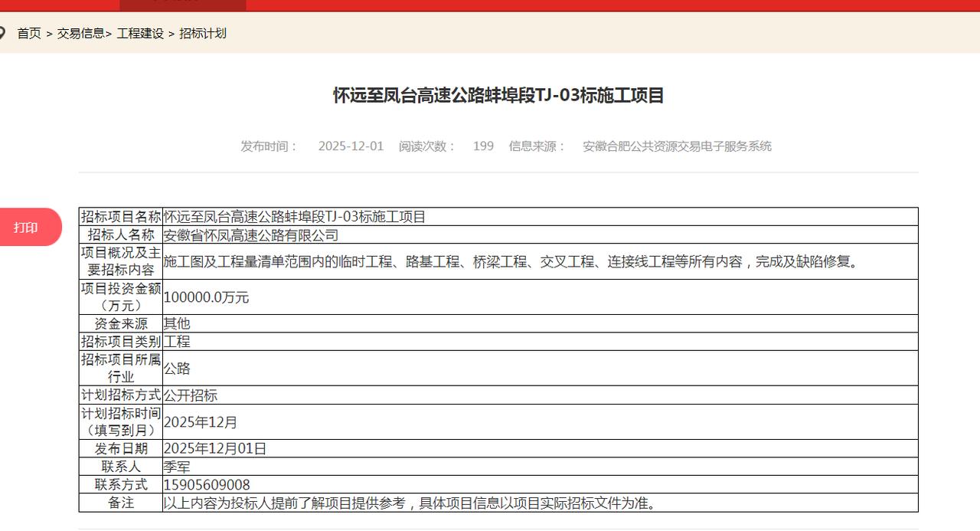Click 联系人 label cell
The height and width of the screenshot is (531, 980).
(121, 467)
